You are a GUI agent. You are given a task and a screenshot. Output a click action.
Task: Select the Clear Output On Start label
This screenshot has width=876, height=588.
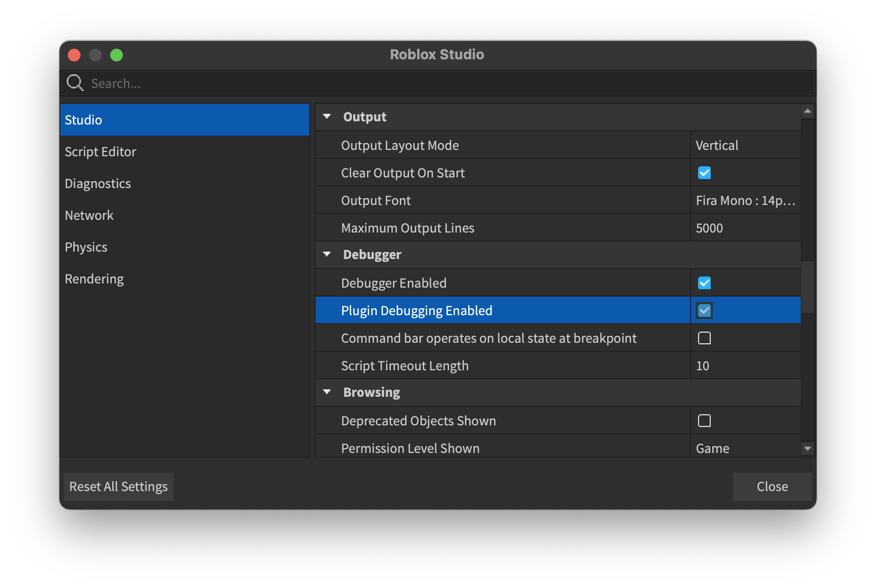[x=403, y=173]
